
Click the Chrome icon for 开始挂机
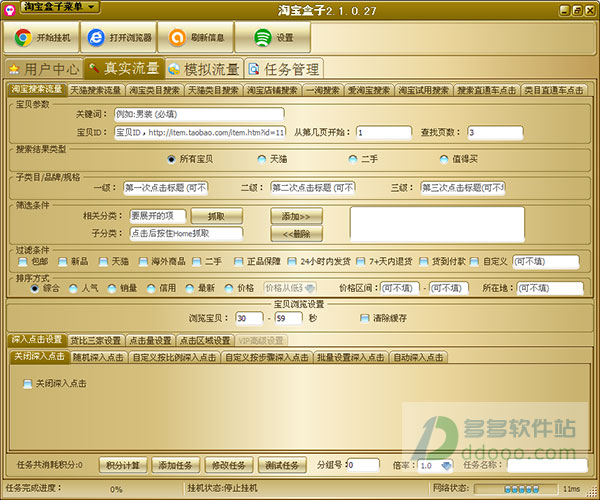click(23, 37)
